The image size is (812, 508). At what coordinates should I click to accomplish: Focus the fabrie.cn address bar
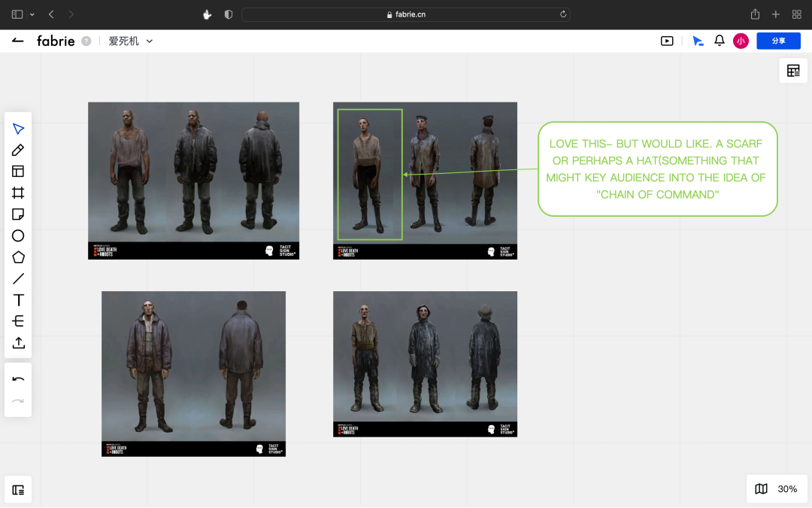pos(406,14)
